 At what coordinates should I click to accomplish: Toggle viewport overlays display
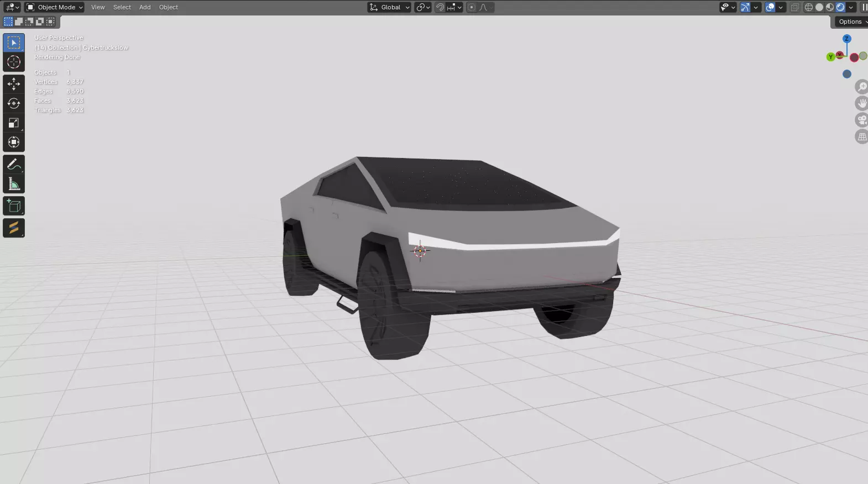click(770, 7)
